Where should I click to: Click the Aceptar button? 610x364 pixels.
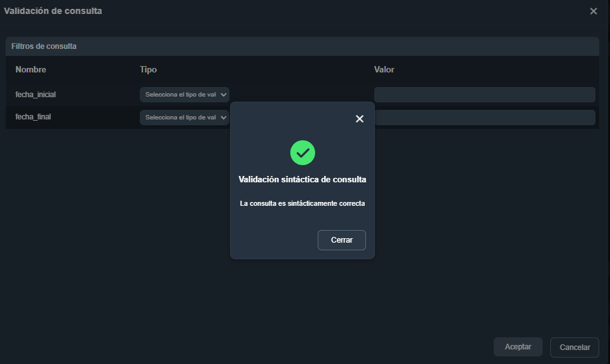[518, 347]
